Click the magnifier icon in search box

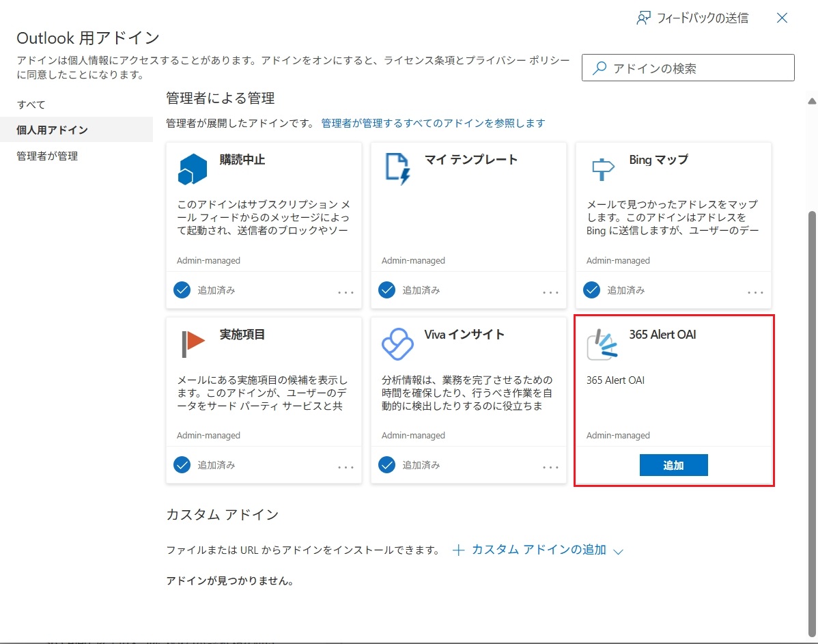600,68
